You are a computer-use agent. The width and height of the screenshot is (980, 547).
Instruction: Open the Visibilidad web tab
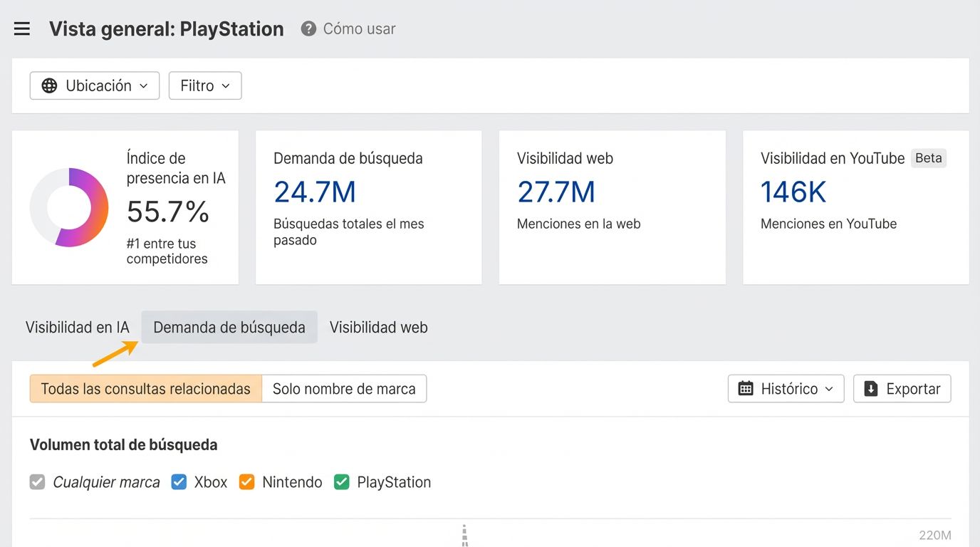point(378,328)
